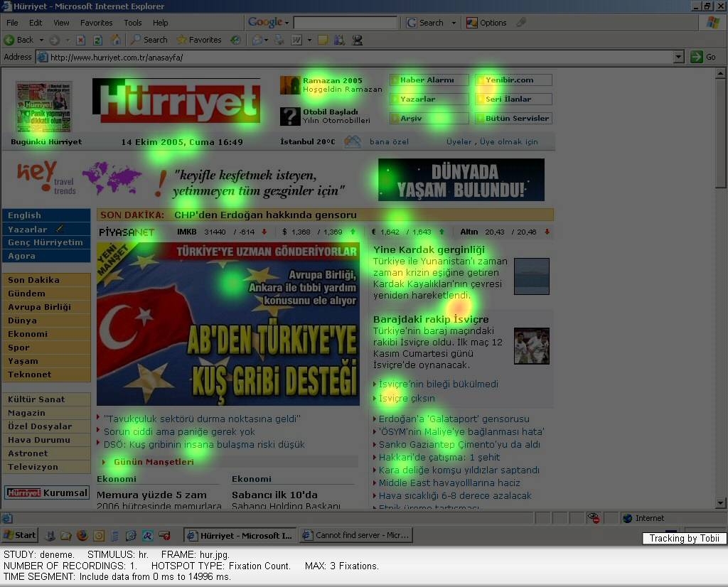Click the Stop loading icon
728x587 pixels.
pyautogui.click(x=80, y=40)
